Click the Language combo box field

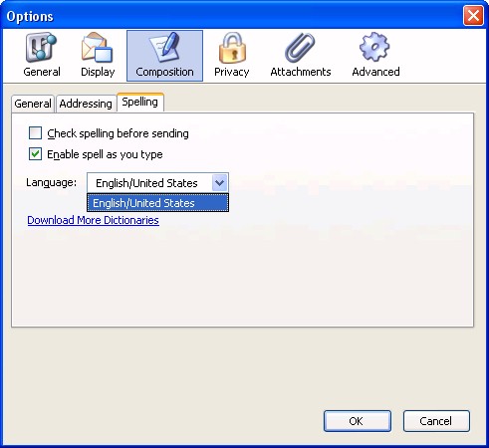click(157, 182)
